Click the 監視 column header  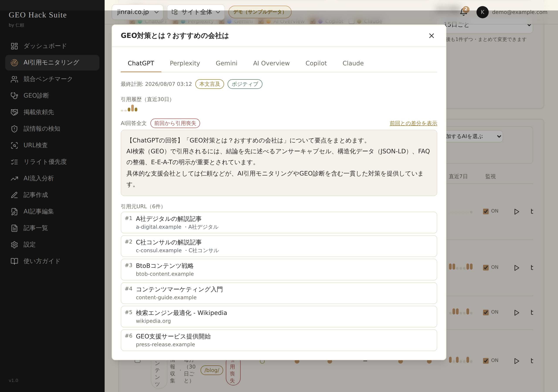point(490,176)
